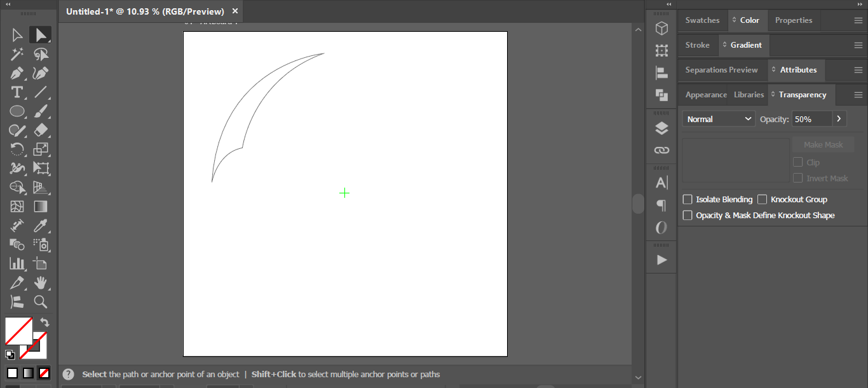The width and height of the screenshot is (868, 388).
Task: Select the Magic Wand tool
Action: pyautogui.click(x=17, y=54)
